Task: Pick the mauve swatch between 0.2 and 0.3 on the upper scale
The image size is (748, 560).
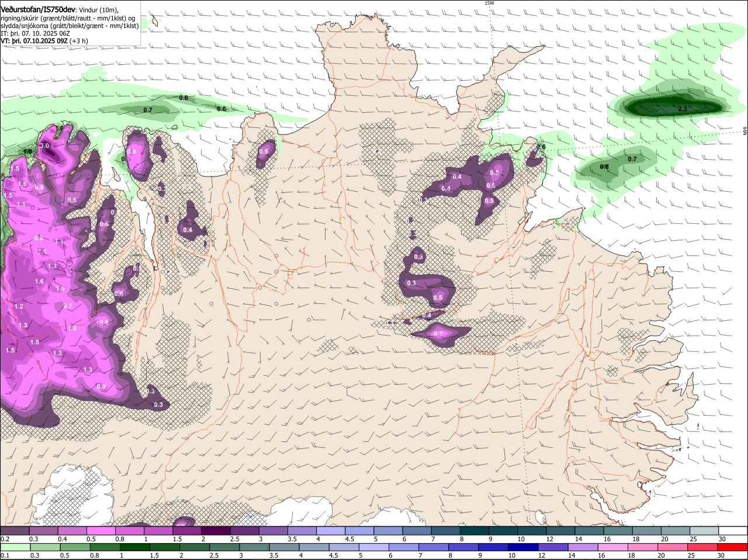Action: pyautogui.click(x=15, y=530)
